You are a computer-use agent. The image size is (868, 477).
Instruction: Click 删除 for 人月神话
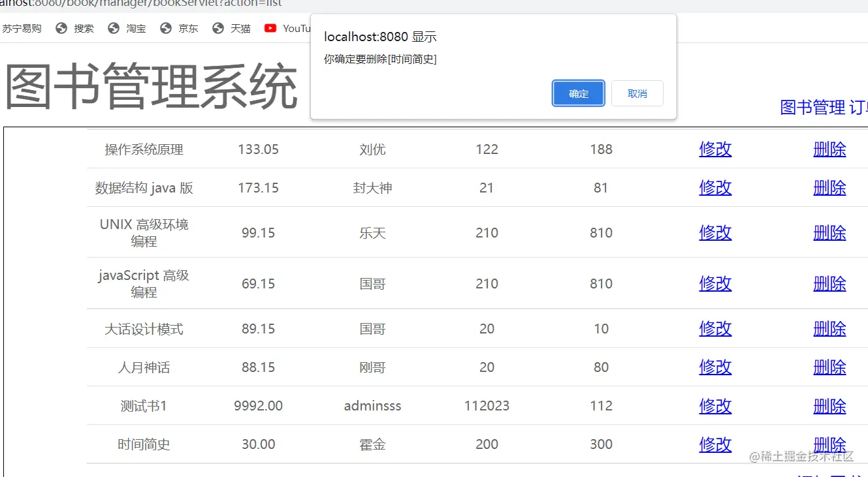click(x=829, y=367)
